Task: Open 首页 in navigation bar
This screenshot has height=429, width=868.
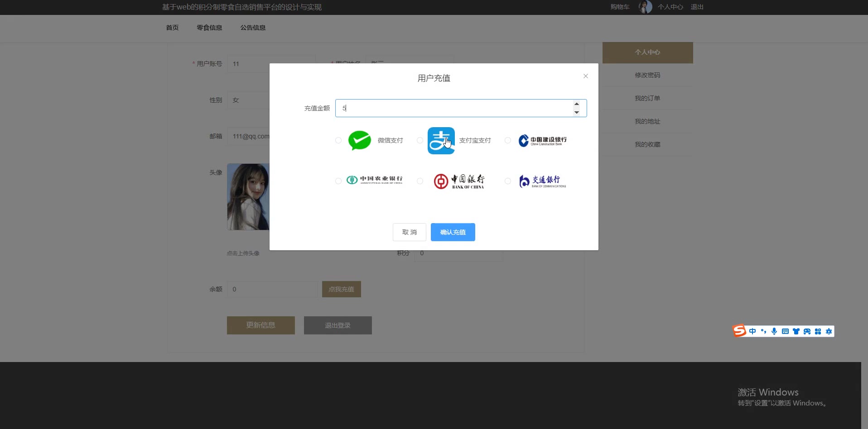Action: pyautogui.click(x=172, y=28)
